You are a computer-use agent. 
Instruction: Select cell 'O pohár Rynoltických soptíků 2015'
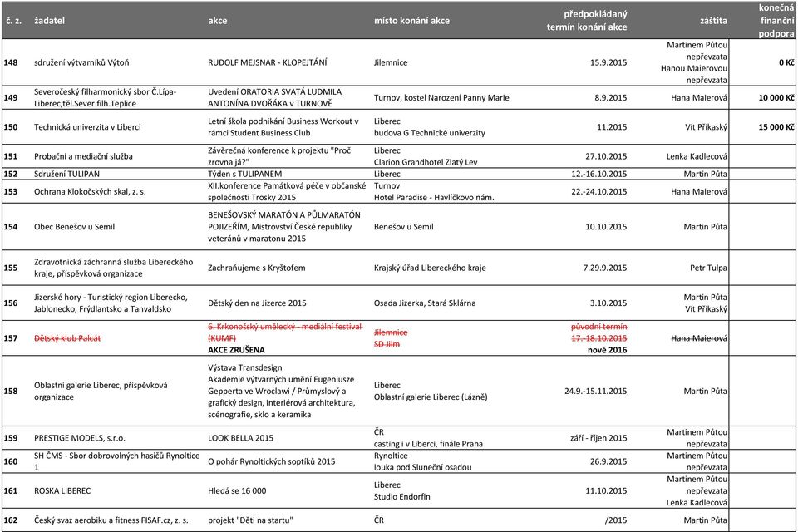tap(271, 461)
